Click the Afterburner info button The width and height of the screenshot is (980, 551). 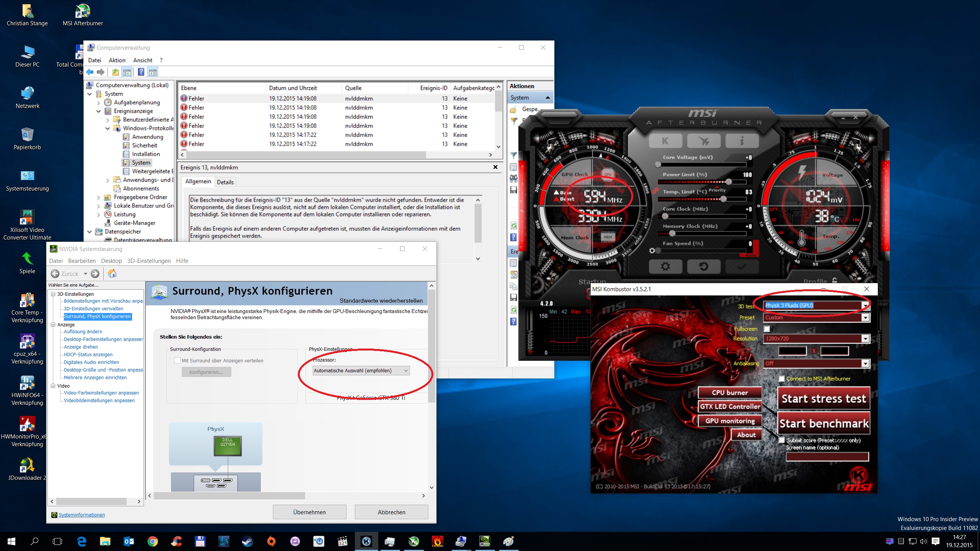(742, 141)
